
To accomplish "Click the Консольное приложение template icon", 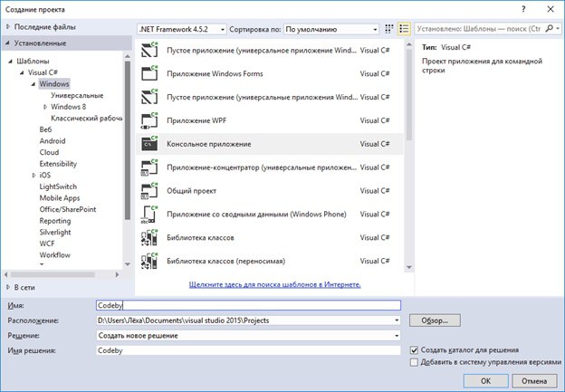I will coord(149,144).
